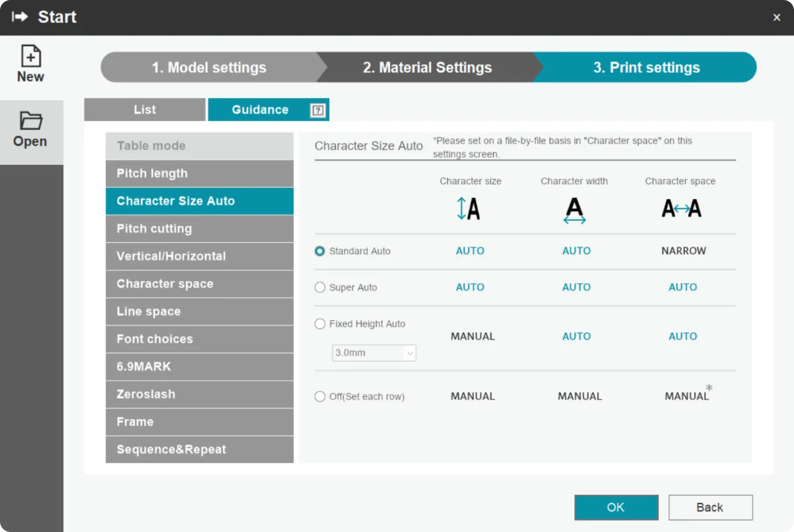Select Sequence&Repeat in the sidebar
794x532 pixels.
coord(199,449)
